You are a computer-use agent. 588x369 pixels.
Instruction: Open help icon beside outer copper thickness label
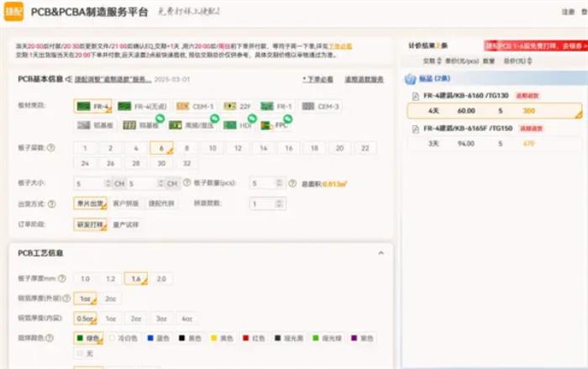click(x=66, y=298)
